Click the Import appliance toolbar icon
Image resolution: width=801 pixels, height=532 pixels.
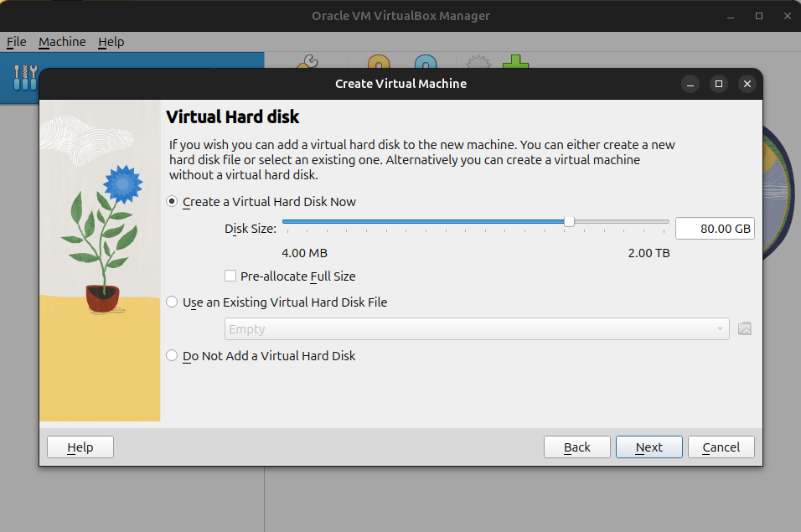(379, 62)
